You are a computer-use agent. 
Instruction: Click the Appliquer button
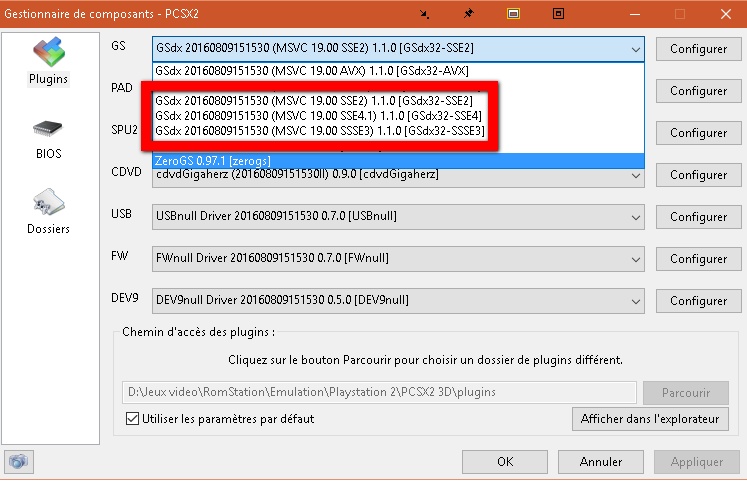(697, 462)
